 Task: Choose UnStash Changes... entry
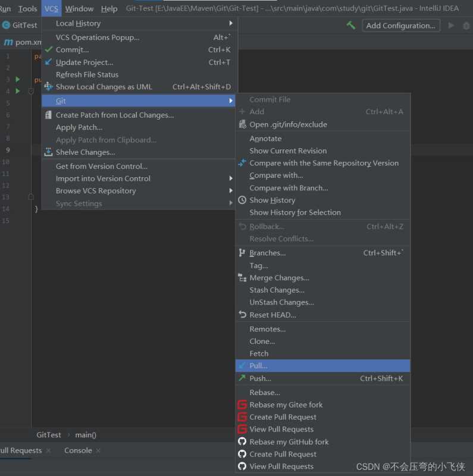[x=322, y=302]
